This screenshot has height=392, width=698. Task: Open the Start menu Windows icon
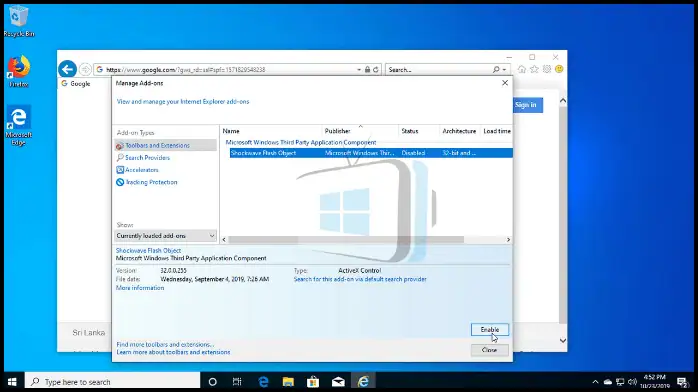12,382
